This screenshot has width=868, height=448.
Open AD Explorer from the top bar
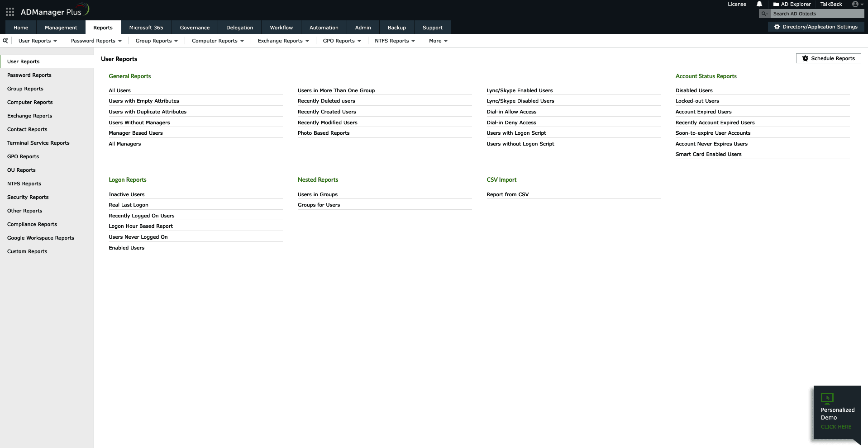[792, 4]
